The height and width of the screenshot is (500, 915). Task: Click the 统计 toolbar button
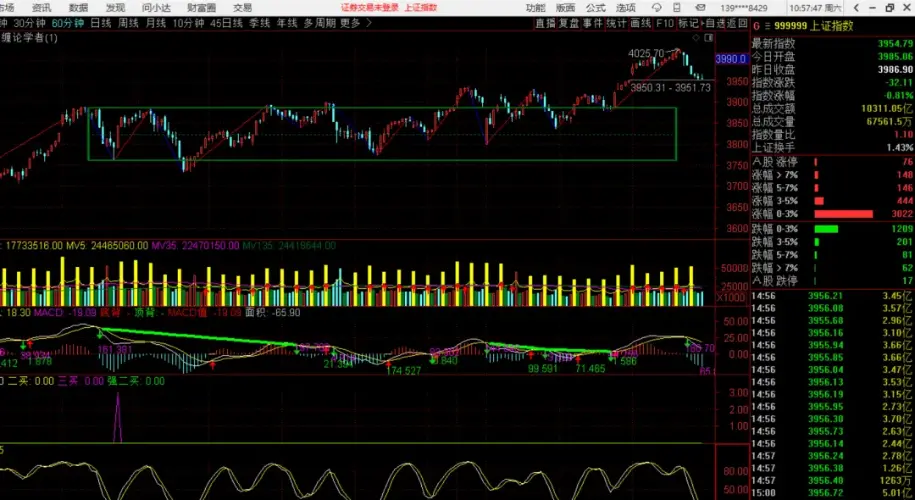(616, 23)
